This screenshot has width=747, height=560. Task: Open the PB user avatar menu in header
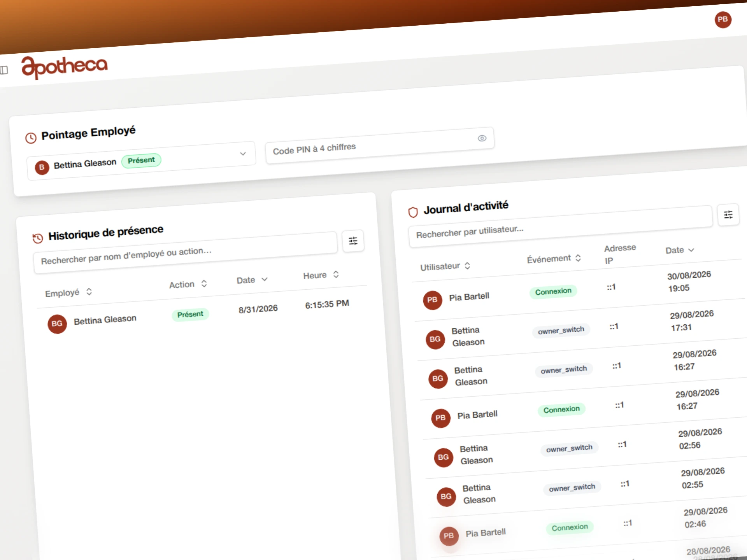[x=723, y=19]
